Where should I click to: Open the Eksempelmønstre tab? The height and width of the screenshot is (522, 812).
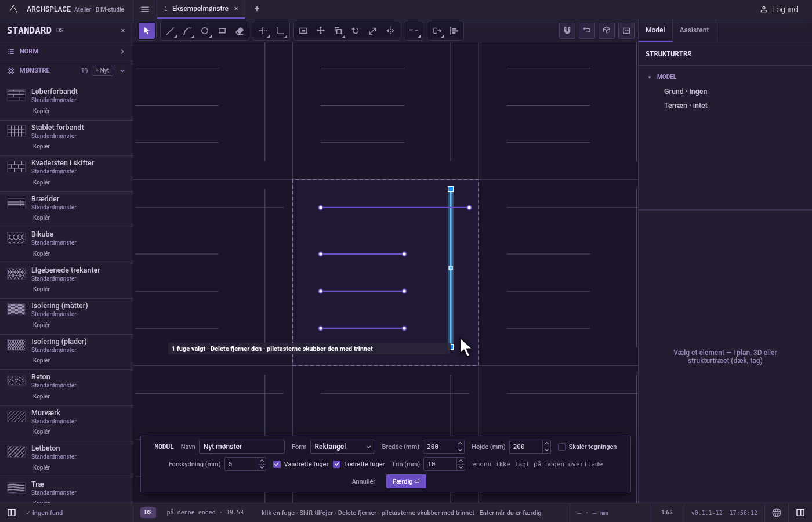(x=200, y=9)
